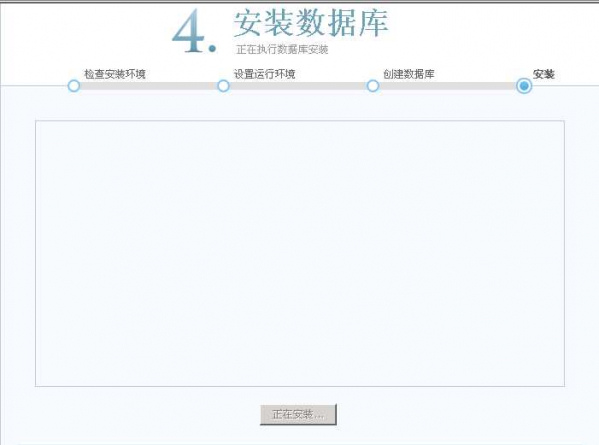
Task: Click the 设置运行环境 step circle
Action: (223, 86)
